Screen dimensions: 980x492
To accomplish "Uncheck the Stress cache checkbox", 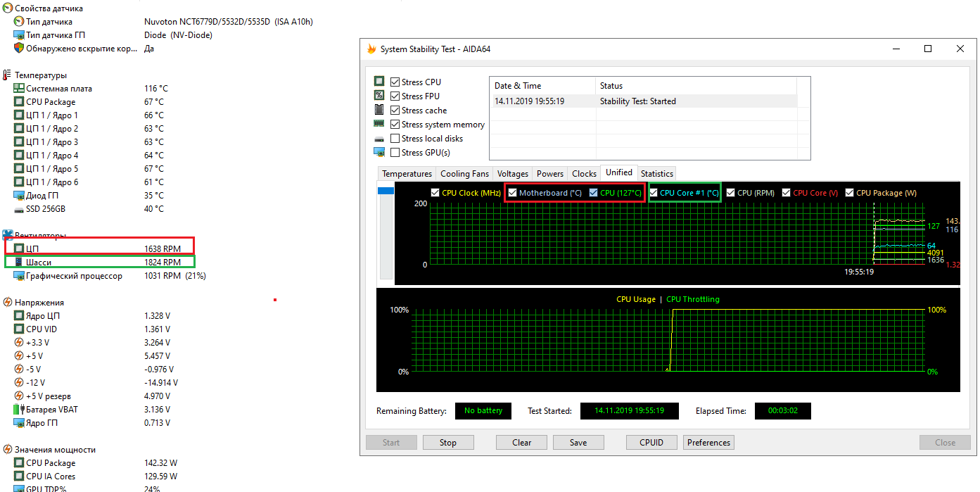I will click(x=395, y=111).
